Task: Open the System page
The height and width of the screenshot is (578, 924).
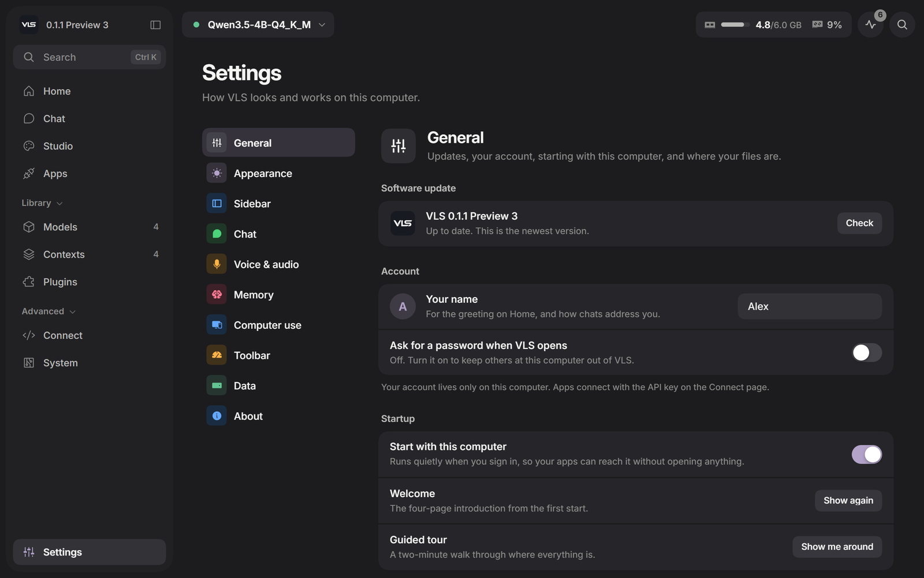Action: pos(90,363)
